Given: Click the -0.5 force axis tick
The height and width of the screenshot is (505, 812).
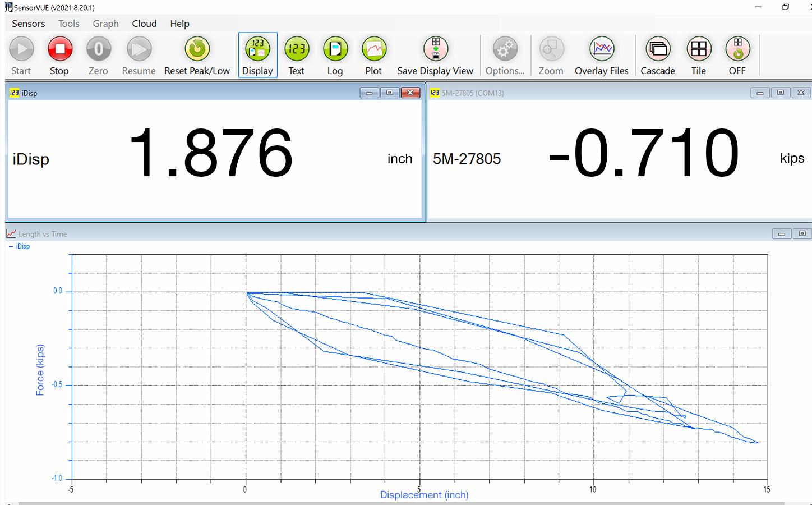Looking at the screenshot, I should (57, 385).
